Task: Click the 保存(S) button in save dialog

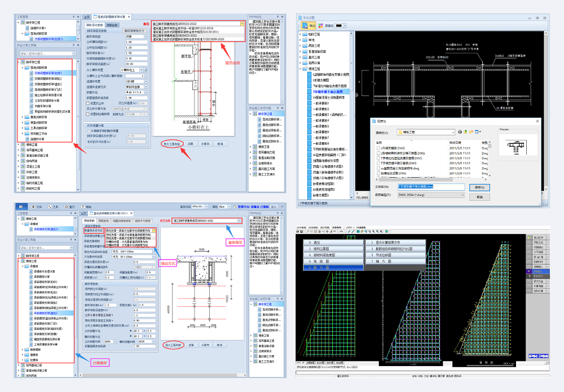Action: (x=479, y=187)
